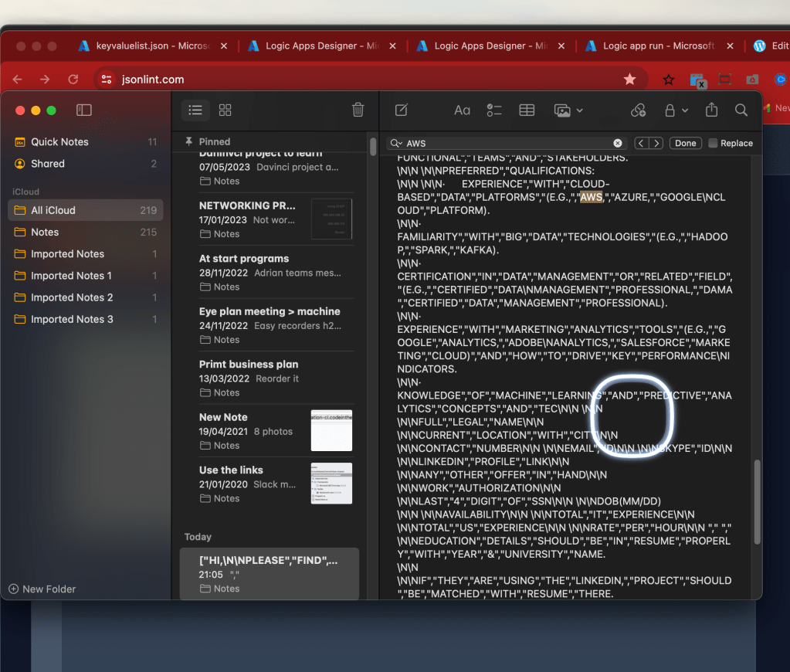790x672 pixels.
Task: Enable the Replace checkbox
Action: [x=713, y=143]
